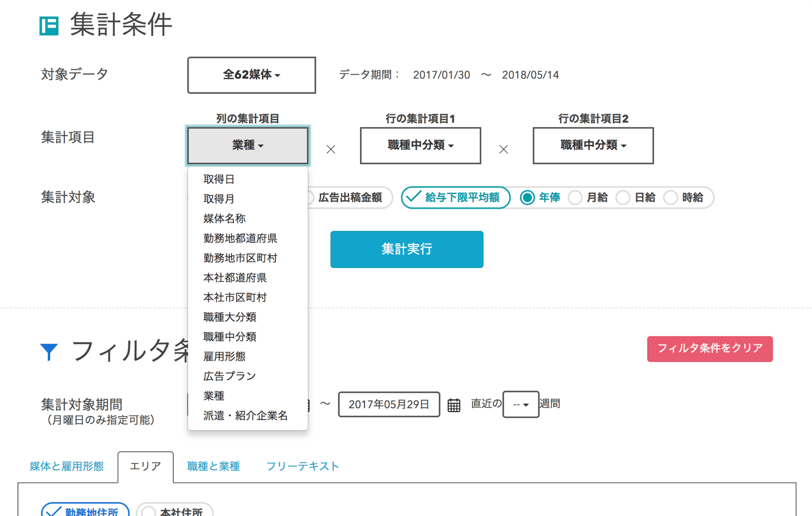Click the × between 行の集計項目1 and 行の集計項目2
This screenshot has width=812, height=516.
coord(504,149)
